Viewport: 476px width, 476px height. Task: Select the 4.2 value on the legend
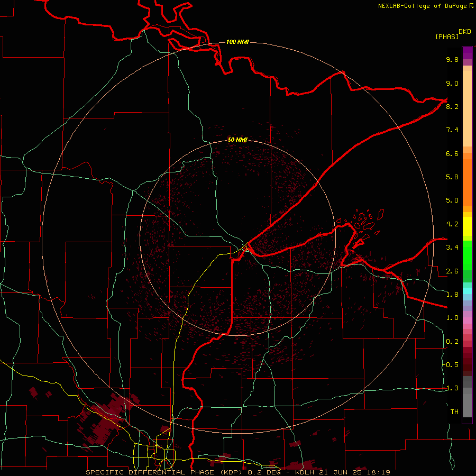(x=452, y=224)
